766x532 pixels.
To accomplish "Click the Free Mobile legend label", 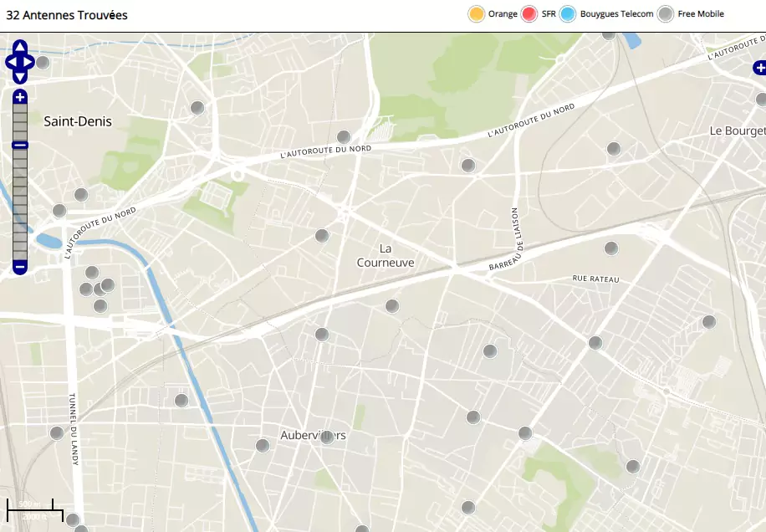I will (x=701, y=14).
